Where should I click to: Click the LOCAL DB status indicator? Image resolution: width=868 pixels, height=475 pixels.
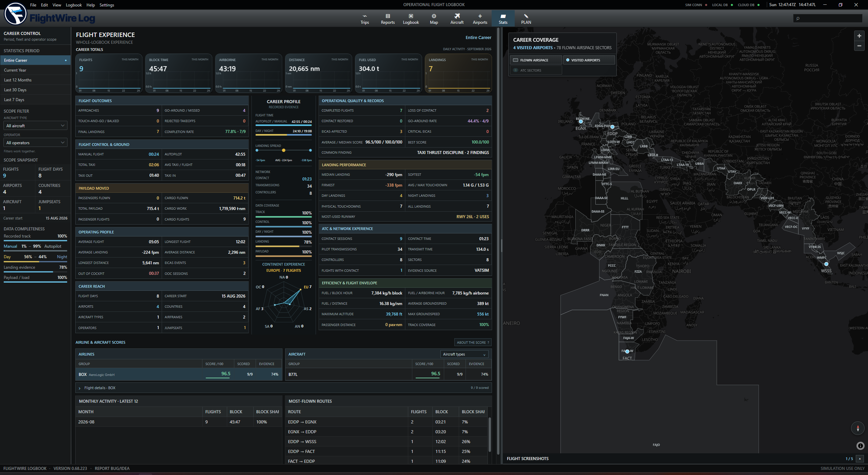tap(722, 5)
